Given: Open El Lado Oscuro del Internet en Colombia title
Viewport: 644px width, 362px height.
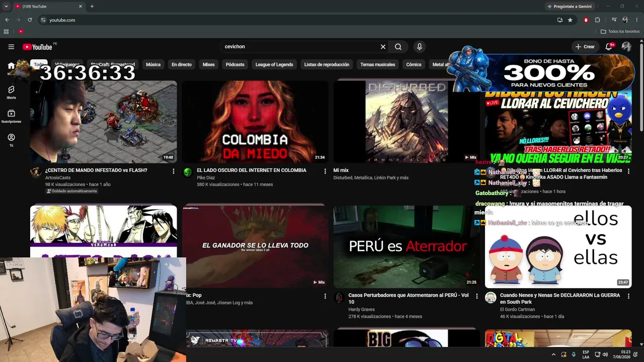Looking at the screenshot, I should point(252,170).
